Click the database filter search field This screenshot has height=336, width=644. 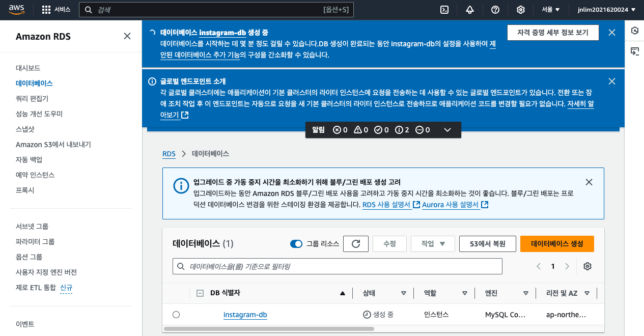338,266
